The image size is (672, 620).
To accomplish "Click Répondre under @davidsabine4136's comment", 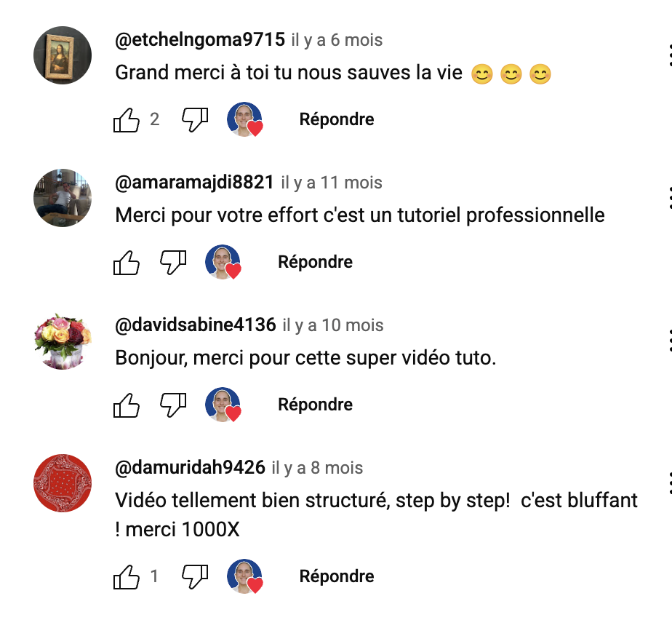I will coord(315,405).
